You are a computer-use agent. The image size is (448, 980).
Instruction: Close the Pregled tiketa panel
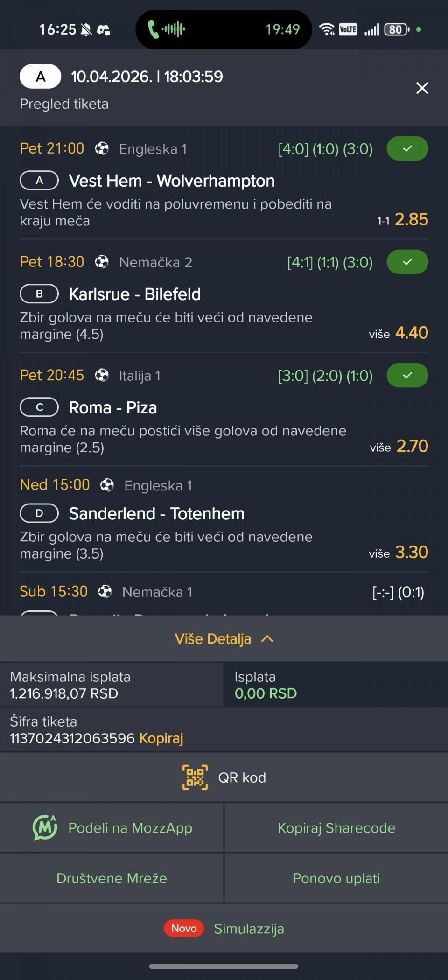click(422, 88)
